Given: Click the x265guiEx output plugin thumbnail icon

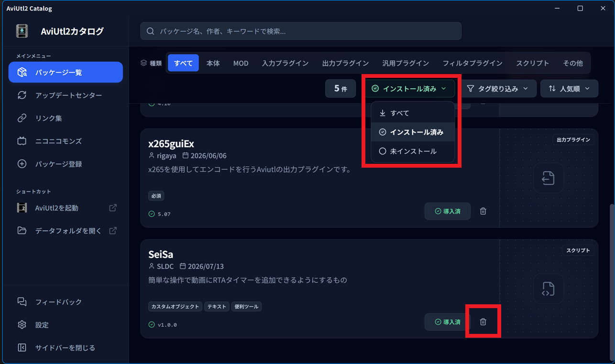Looking at the screenshot, I should click(549, 178).
